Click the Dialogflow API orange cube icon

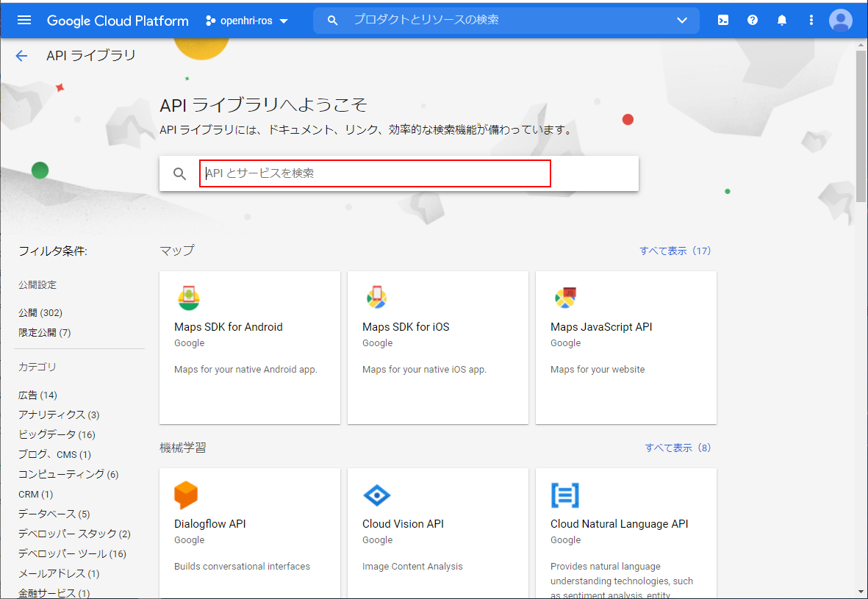(186, 495)
